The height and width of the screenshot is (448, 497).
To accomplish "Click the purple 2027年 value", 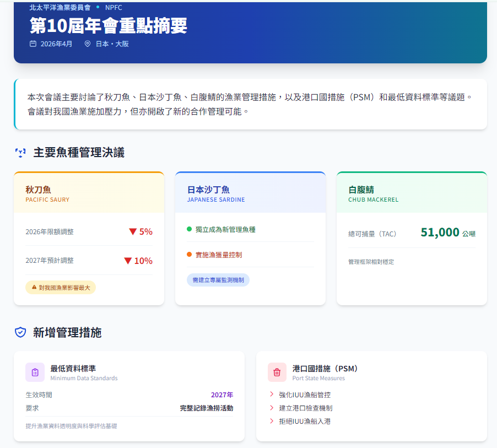I will [222, 395].
